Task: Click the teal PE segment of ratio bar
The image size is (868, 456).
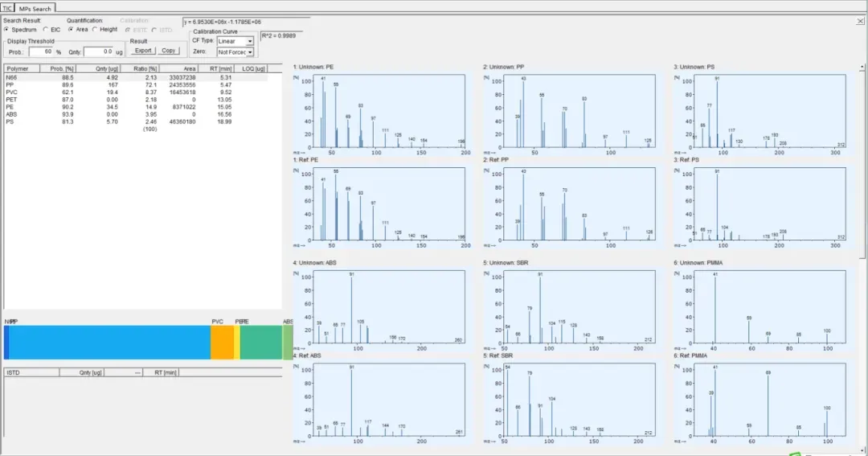Action: tap(260, 343)
